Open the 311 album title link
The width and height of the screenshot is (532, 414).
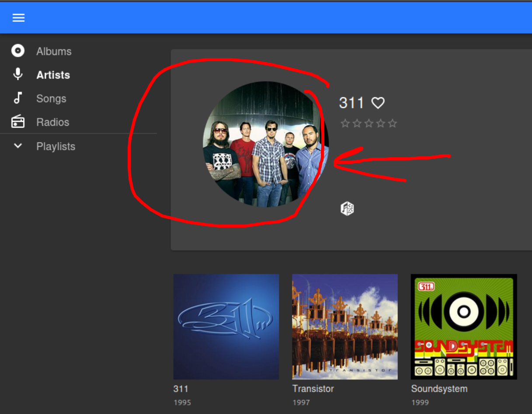point(181,389)
